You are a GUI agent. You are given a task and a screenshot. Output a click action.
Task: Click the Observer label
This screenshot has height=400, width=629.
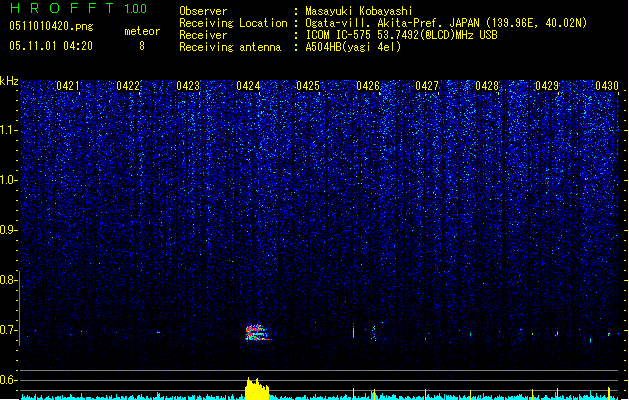point(203,11)
